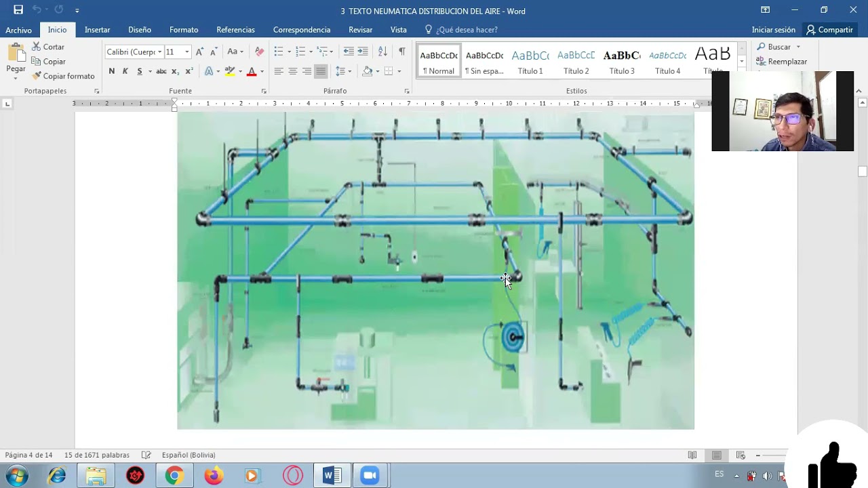The image size is (868, 488).
Task: Apply subscript formatting
Action: [175, 71]
